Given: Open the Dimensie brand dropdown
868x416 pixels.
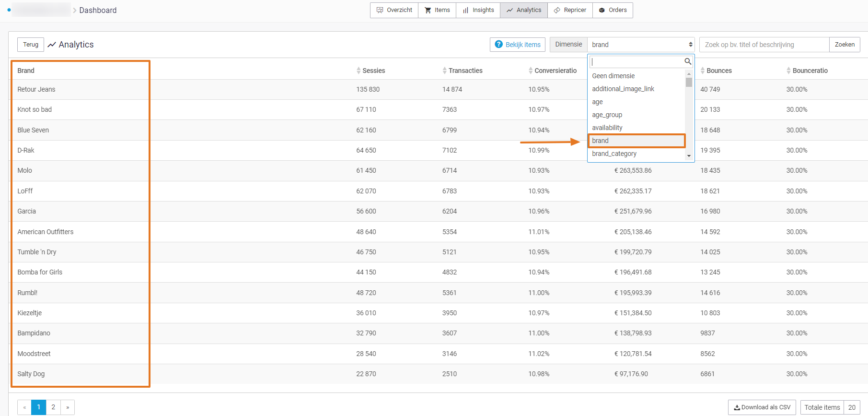Looking at the screenshot, I should click(x=641, y=45).
